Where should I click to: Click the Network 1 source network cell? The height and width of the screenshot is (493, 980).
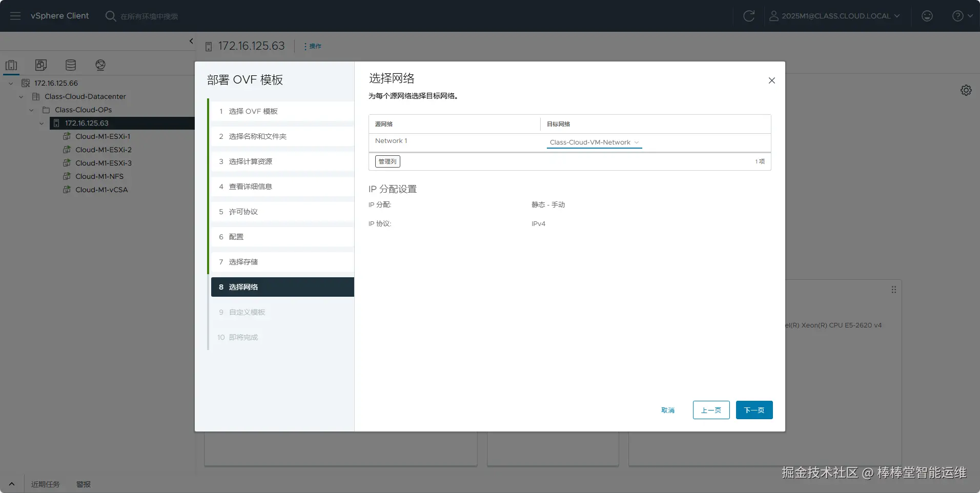[x=391, y=141]
